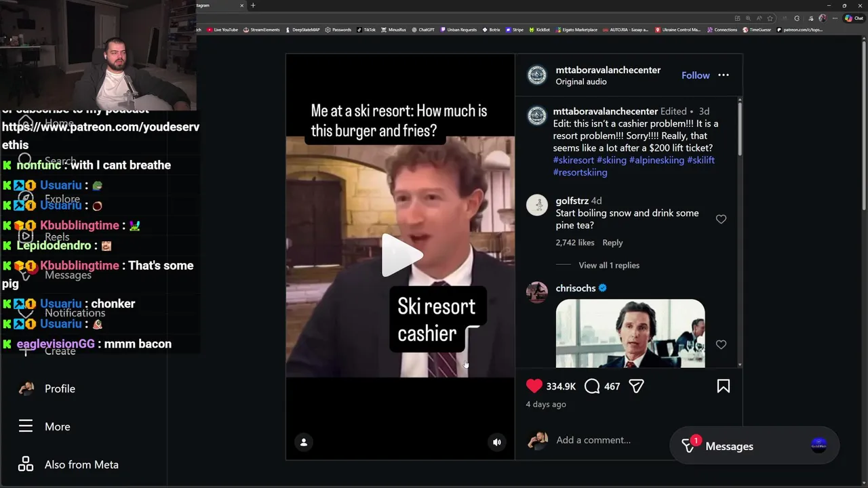Image resolution: width=868 pixels, height=488 pixels.
Task: View the 334.9K likes count
Action: pos(561,386)
